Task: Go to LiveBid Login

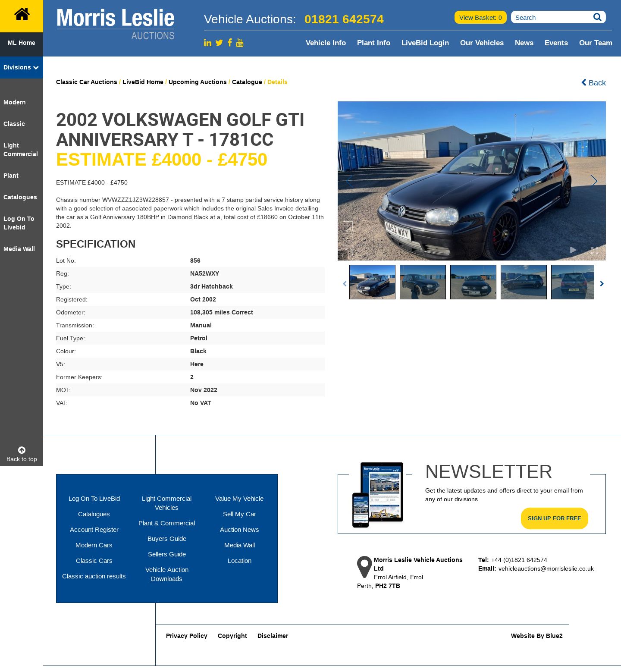Action: (x=425, y=43)
